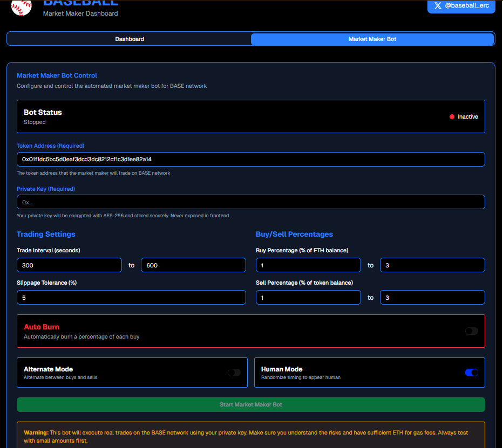Viewport: 503px width, 448px height.
Task: Click the Bot Status title text
Action: coord(43,113)
